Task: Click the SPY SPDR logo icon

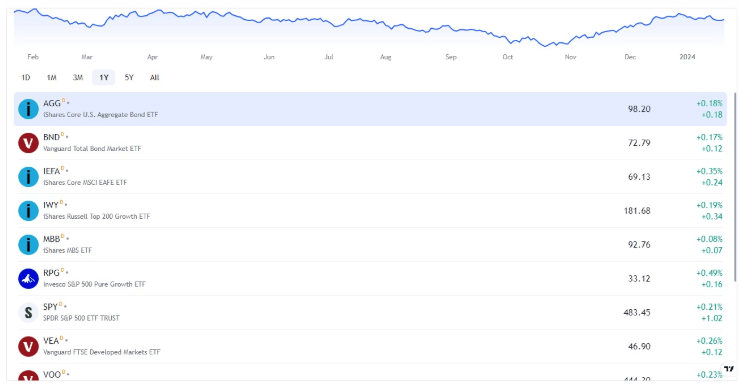Action: 28,313
